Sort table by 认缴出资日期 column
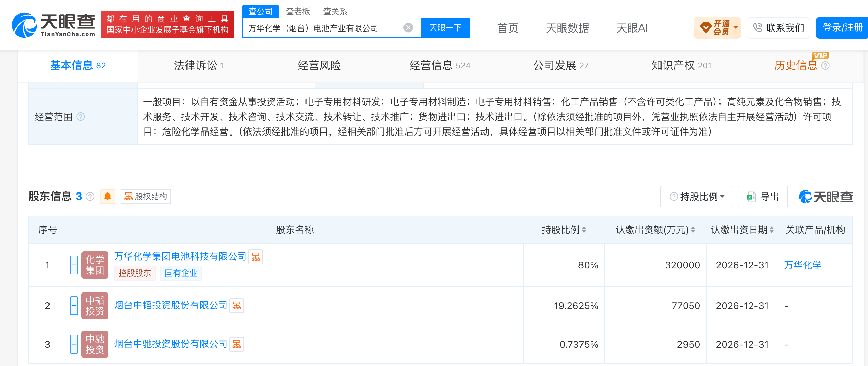 [772, 230]
